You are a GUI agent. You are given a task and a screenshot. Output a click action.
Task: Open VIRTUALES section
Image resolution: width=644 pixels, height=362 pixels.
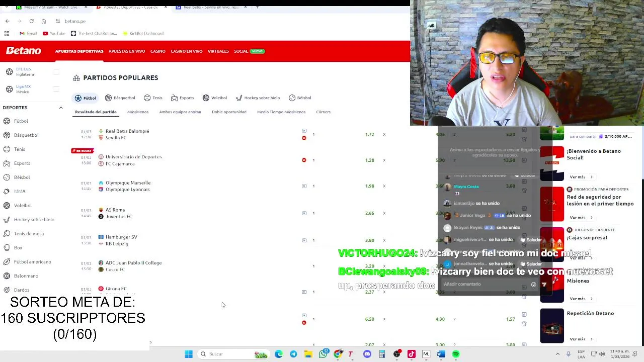218,51
